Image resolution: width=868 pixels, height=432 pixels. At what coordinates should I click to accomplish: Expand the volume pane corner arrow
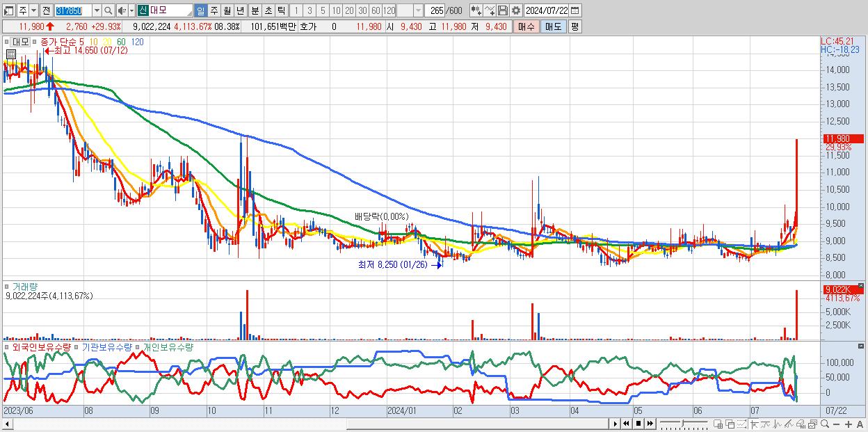(862, 285)
